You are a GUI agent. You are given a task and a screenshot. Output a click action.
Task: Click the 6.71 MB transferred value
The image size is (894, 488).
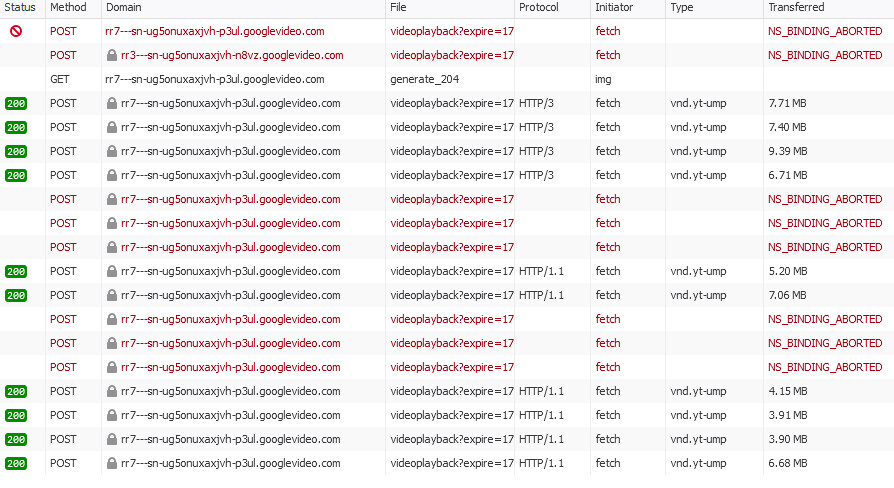[787, 175]
